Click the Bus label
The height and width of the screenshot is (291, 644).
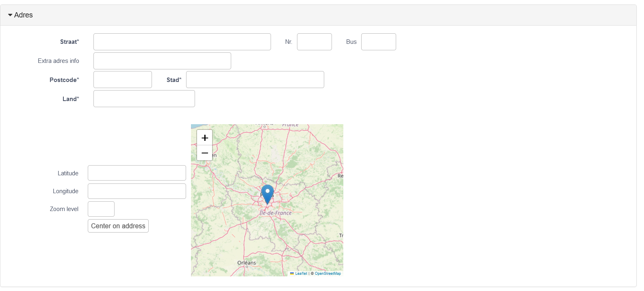coord(351,42)
